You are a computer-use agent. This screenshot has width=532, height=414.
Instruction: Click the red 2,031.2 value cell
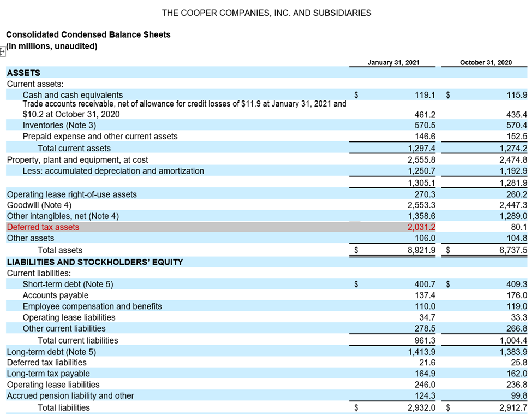pyautogui.click(x=421, y=227)
